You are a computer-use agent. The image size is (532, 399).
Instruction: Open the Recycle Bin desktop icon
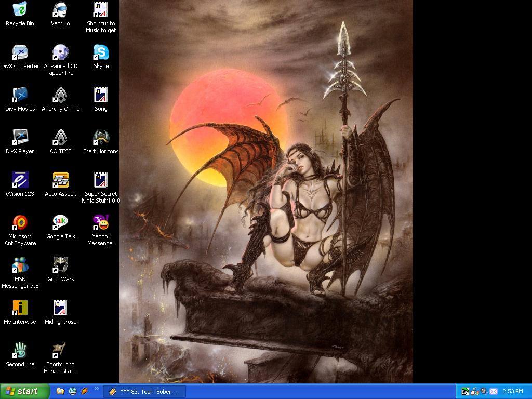20,10
